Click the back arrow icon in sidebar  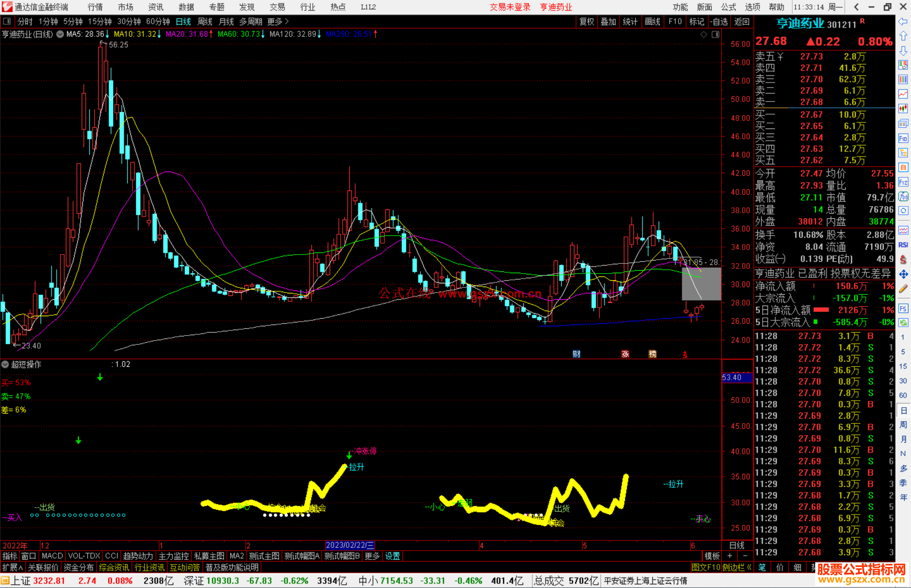[903, 21]
